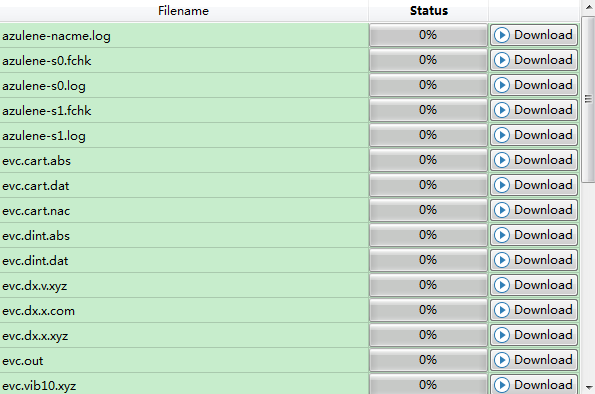This screenshot has height=394, width=595.
Task: Click the download icon for evc.dx.x.com
Action: (x=502, y=310)
